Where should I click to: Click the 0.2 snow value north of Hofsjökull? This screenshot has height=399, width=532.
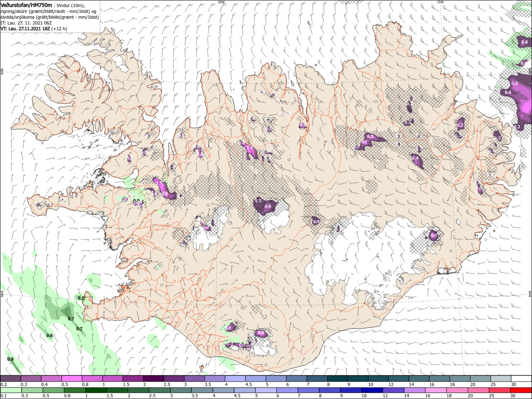(x=258, y=201)
